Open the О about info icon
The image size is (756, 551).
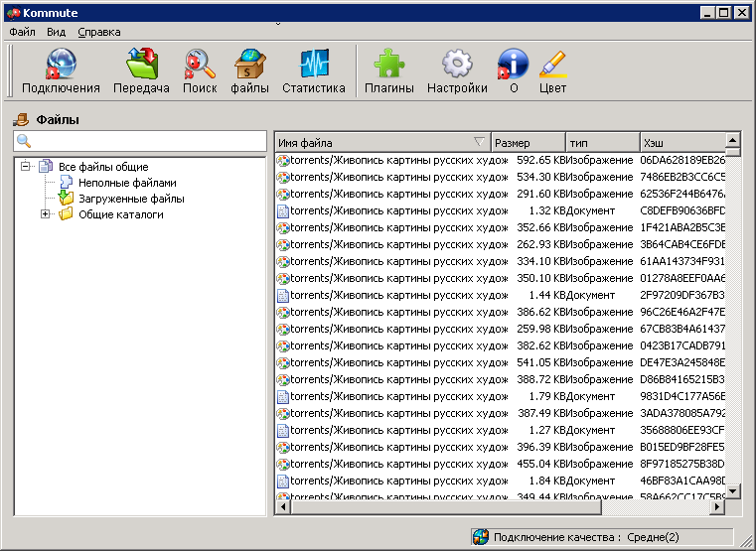point(514,70)
